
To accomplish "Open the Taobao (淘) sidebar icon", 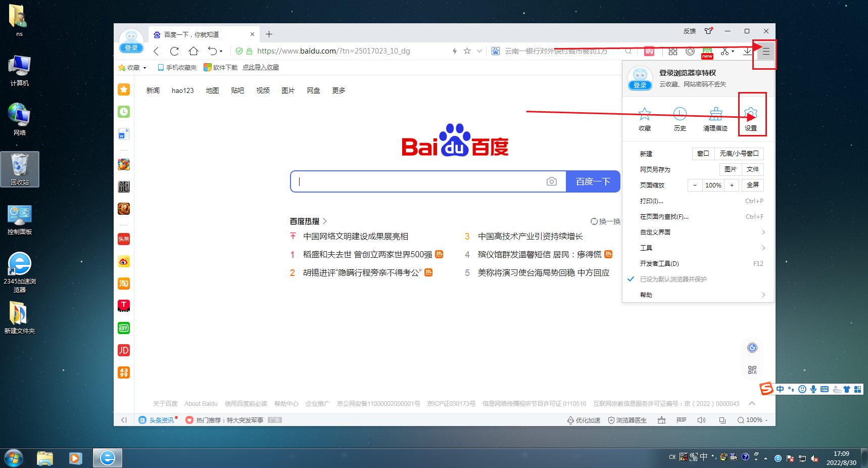I will (x=124, y=284).
